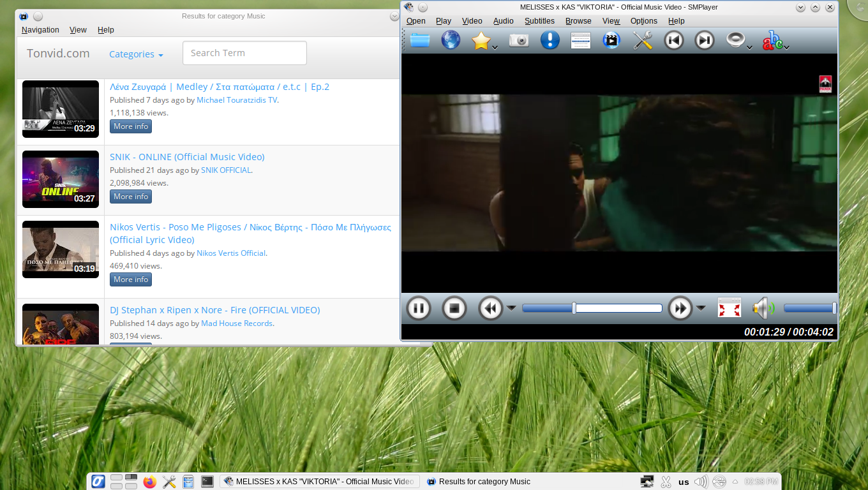Open the Audio menu

pyautogui.click(x=504, y=21)
